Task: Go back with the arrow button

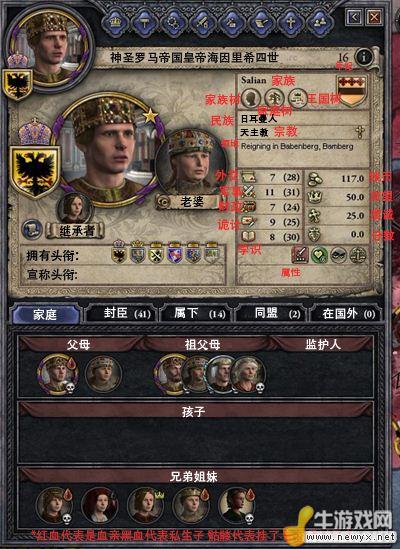Action: coord(354,17)
